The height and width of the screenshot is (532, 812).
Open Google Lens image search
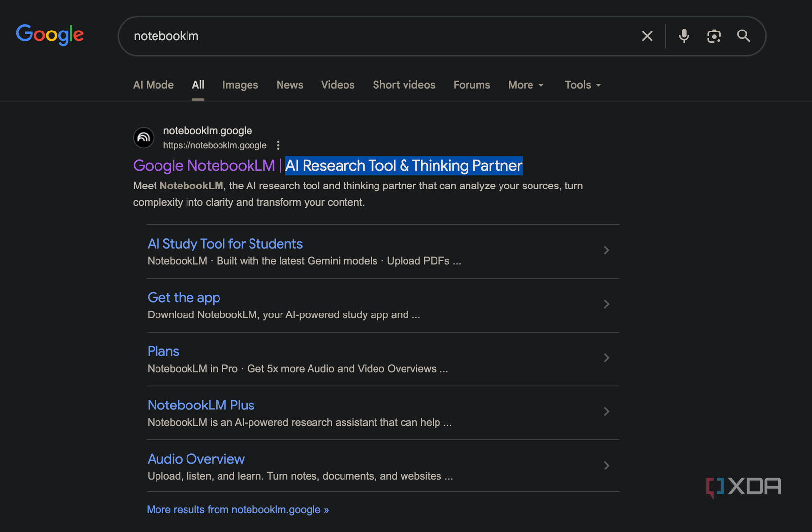point(714,35)
